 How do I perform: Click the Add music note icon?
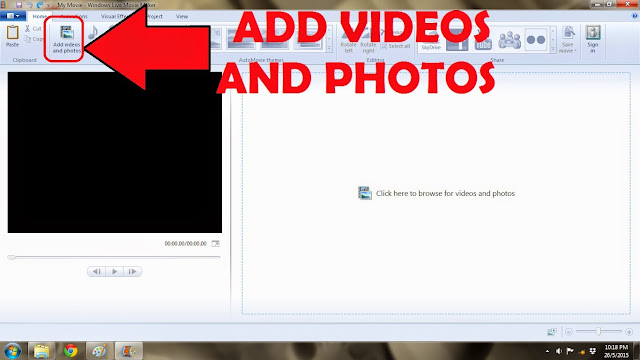[93, 33]
